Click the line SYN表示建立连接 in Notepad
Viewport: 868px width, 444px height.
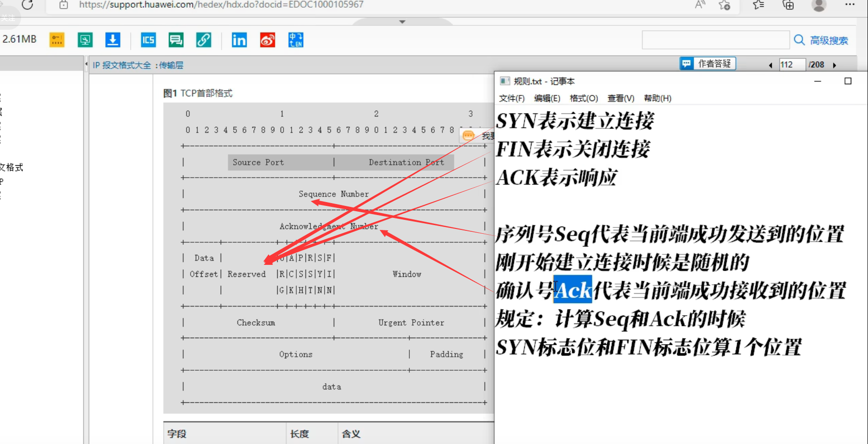pos(575,121)
